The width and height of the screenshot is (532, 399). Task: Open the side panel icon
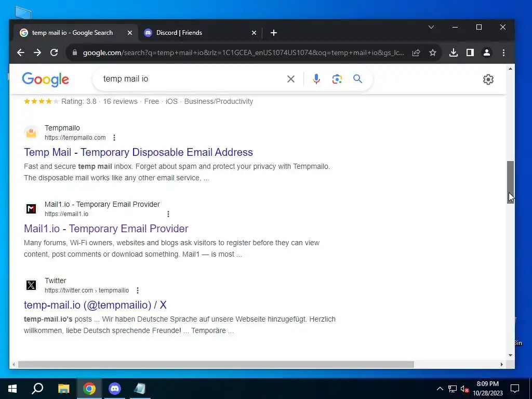(470, 52)
